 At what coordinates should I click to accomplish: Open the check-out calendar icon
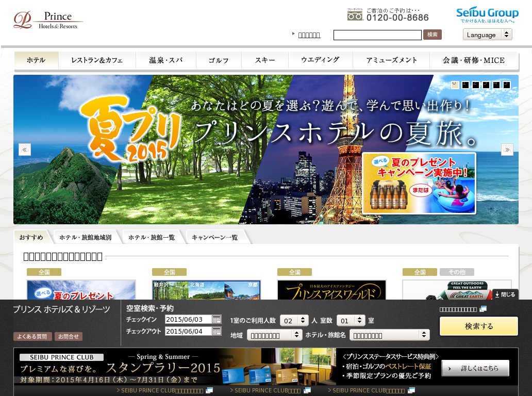pyautogui.click(x=217, y=331)
